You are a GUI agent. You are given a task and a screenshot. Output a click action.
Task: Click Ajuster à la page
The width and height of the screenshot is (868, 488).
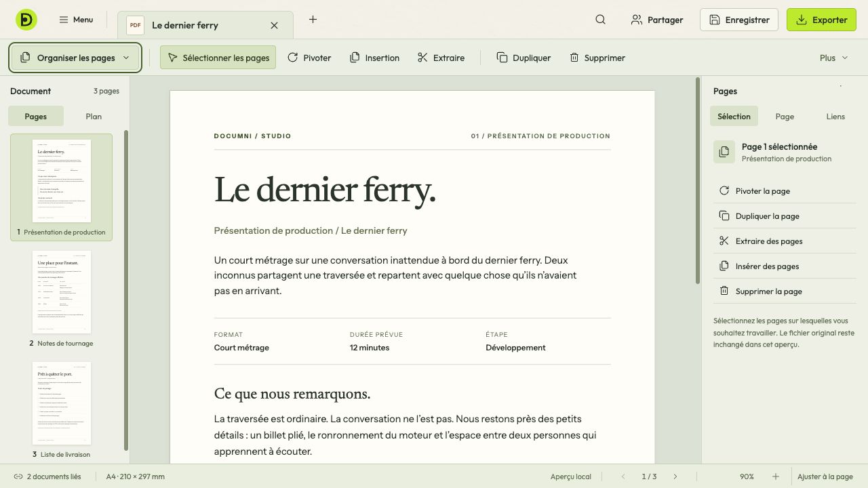click(825, 476)
